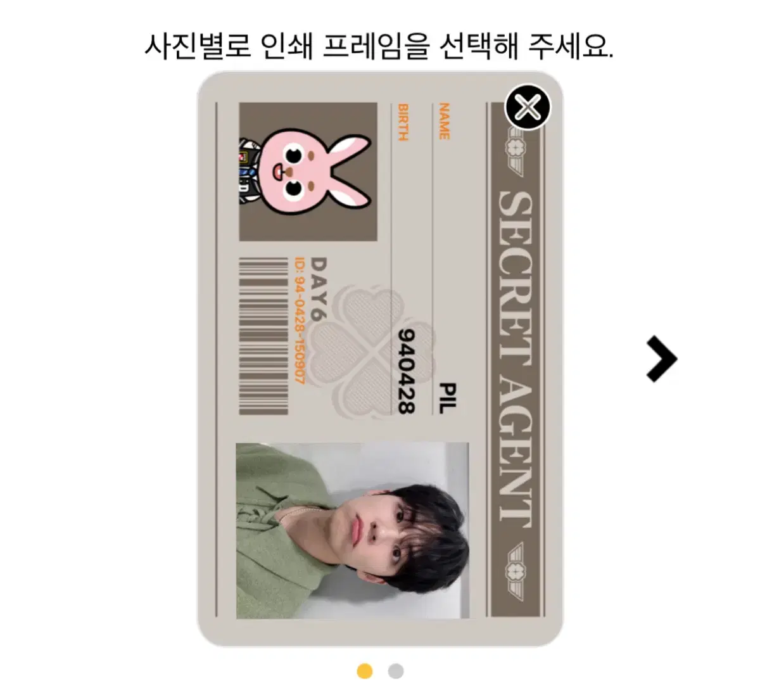The height and width of the screenshot is (700, 760).
Task: Click the orange NAME field label
Action: (x=444, y=122)
